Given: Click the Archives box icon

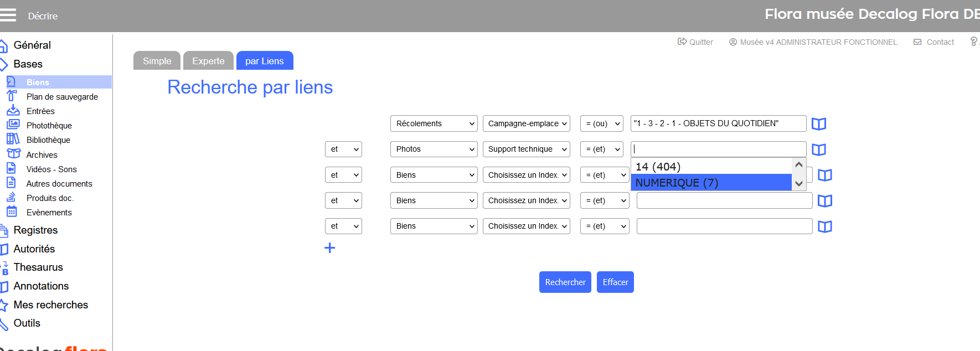Looking at the screenshot, I should tap(13, 154).
